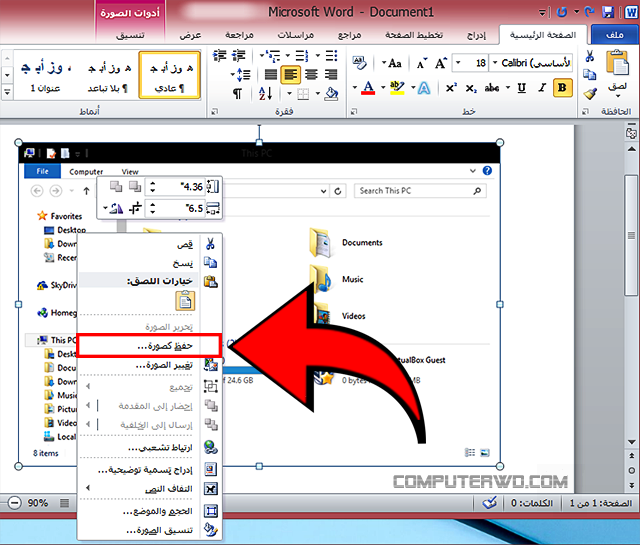Open highlight color dropdown arrow

point(383,87)
